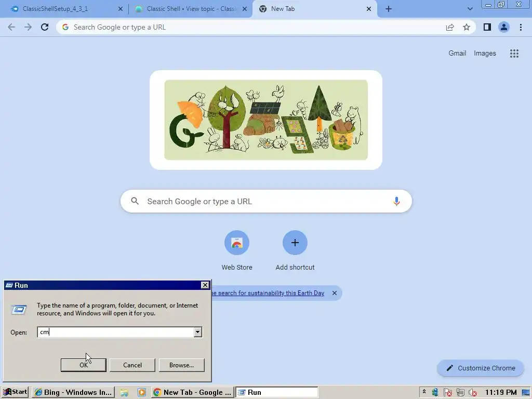Open the Gmail link
532x399 pixels.
pyautogui.click(x=457, y=54)
